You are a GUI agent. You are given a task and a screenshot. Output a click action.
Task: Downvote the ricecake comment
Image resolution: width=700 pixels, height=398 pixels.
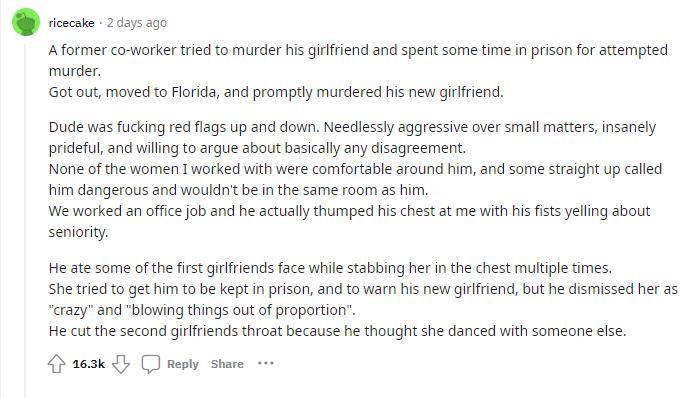click(121, 364)
